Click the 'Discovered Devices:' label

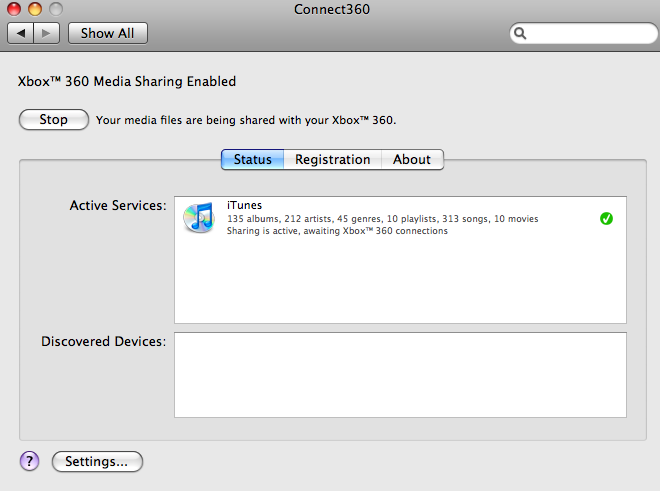coord(104,341)
